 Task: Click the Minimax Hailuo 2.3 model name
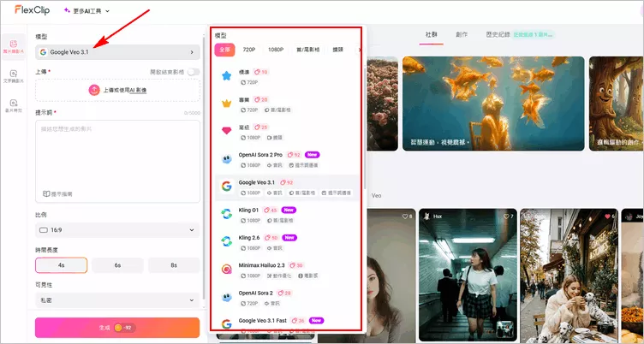[x=262, y=265]
